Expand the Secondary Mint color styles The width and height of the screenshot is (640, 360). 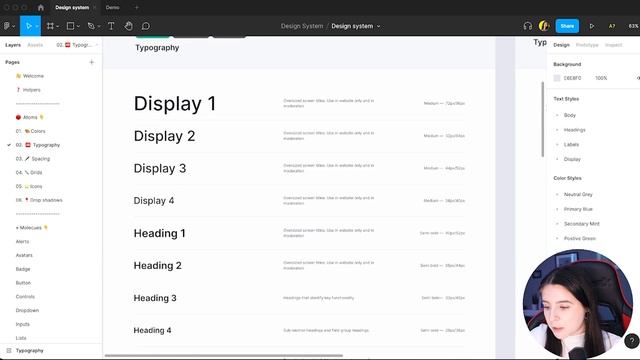(x=557, y=224)
